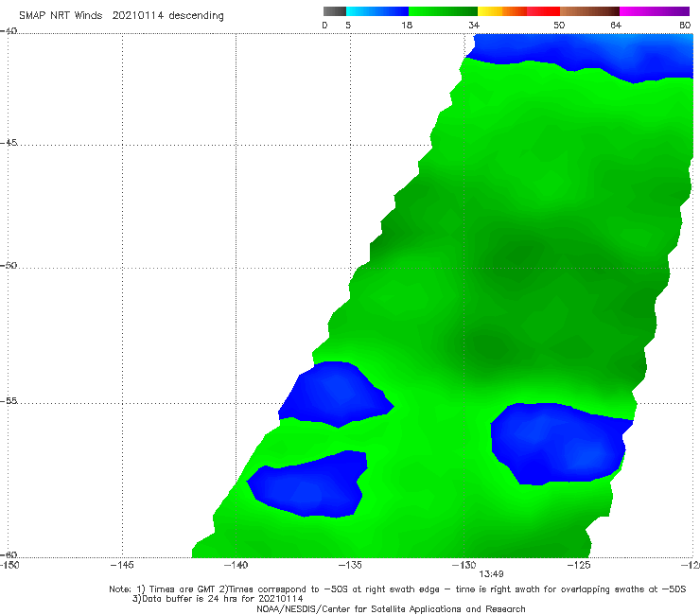Image resolution: width=700 pixels, height=615 pixels.
Task: Click the gray segment of the color bar
Action: pyautogui.click(x=335, y=11)
